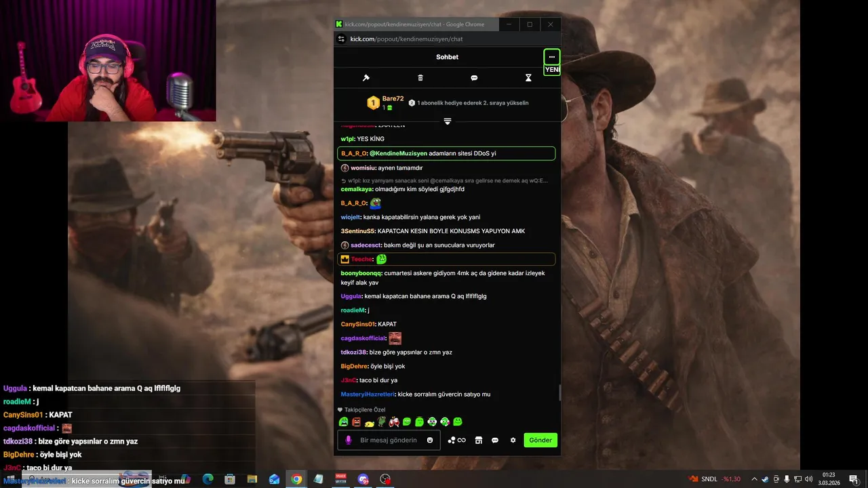The width and height of the screenshot is (868, 488).
Task: Click MasteryiHazretleri username in Kick chat window
Action: pyautogui.click(x=368, y=394)
